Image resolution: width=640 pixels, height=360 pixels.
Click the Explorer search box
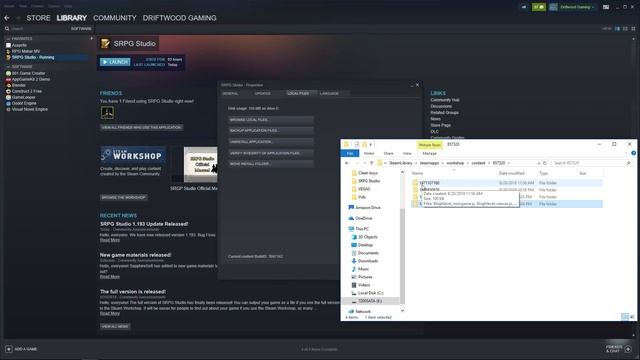[x=591, y=163]
